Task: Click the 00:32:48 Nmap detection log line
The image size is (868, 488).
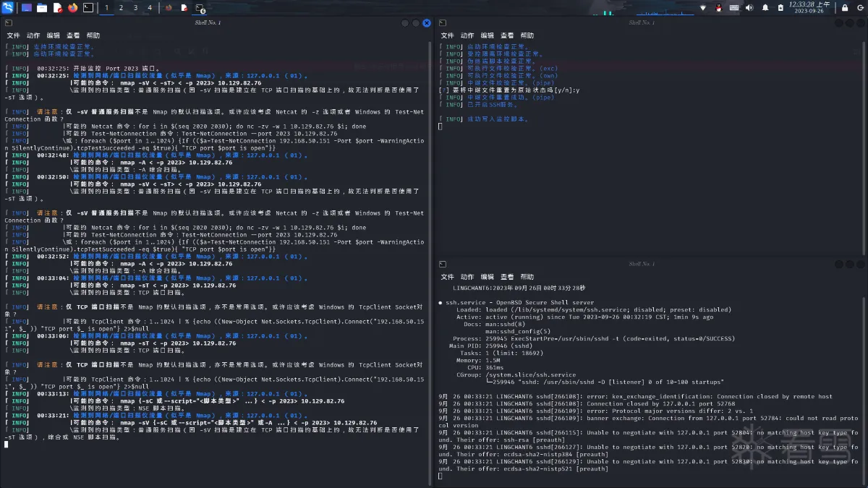Action: point(158,155)
